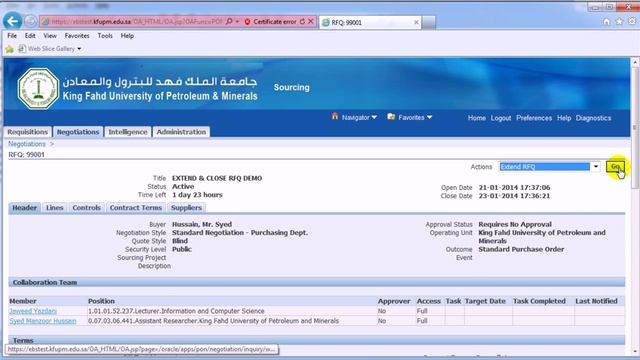
Task: Open the Syed Manzoor Hussain member link
Action: pyautogui.click(x=43, y=321)
